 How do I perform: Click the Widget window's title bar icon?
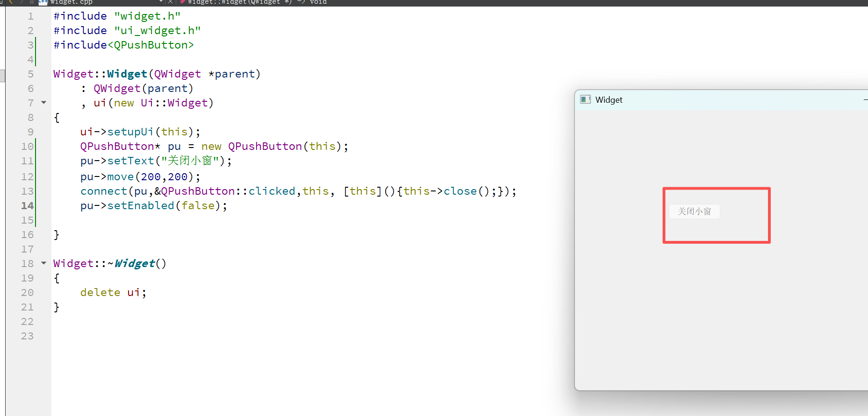pyautogui.click(x=585, y=99)
